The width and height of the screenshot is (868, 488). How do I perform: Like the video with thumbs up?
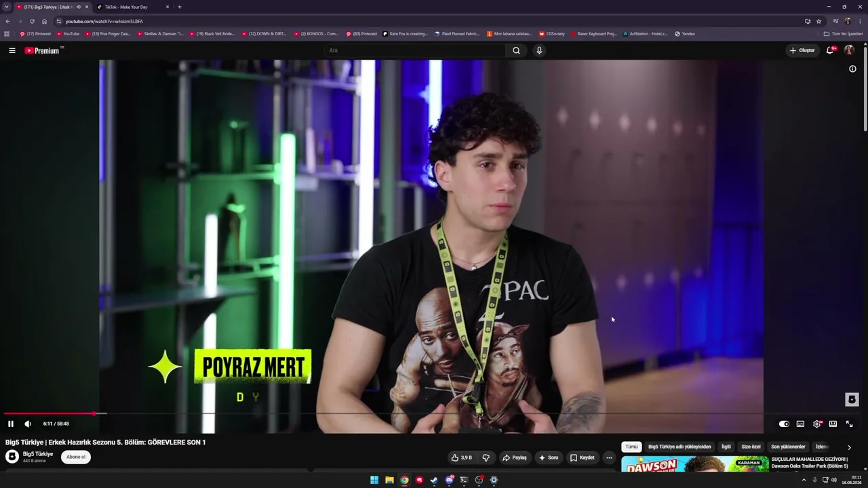(462, 457)
